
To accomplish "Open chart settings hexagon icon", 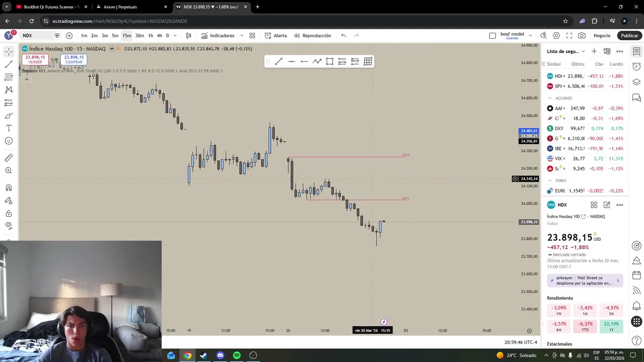I will tap(556, 36).
